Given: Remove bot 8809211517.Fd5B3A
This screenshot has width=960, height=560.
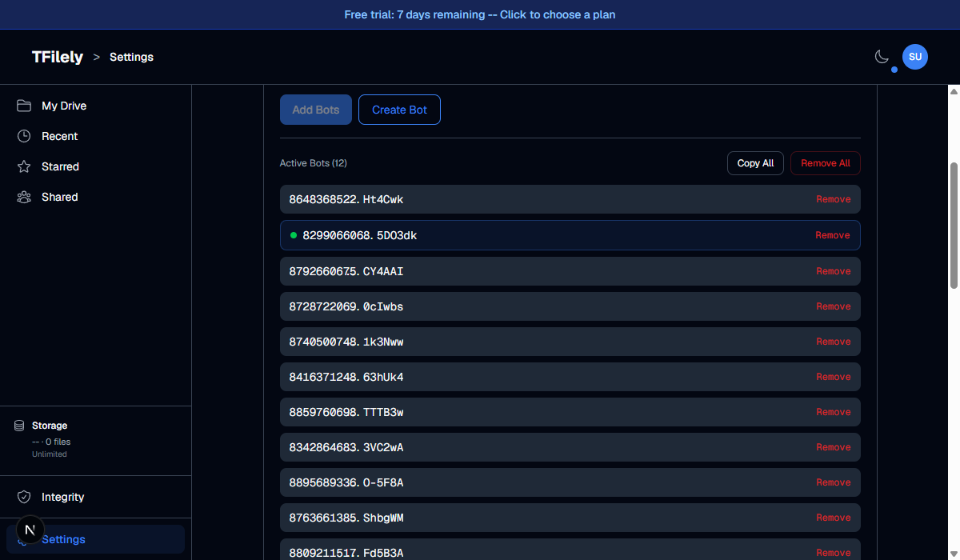Looking at the screenshot, I should tap(834, 553).
